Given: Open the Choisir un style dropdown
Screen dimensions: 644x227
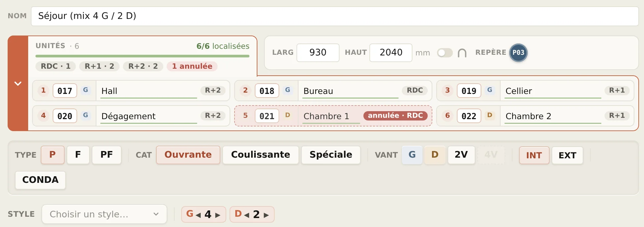Looking at the screenshot, I should [104, 214].
